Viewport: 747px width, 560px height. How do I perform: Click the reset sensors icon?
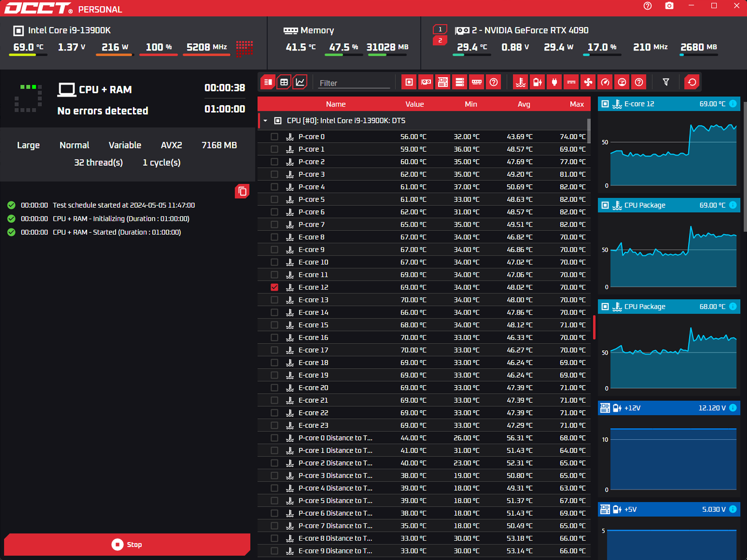click(692, 82)
